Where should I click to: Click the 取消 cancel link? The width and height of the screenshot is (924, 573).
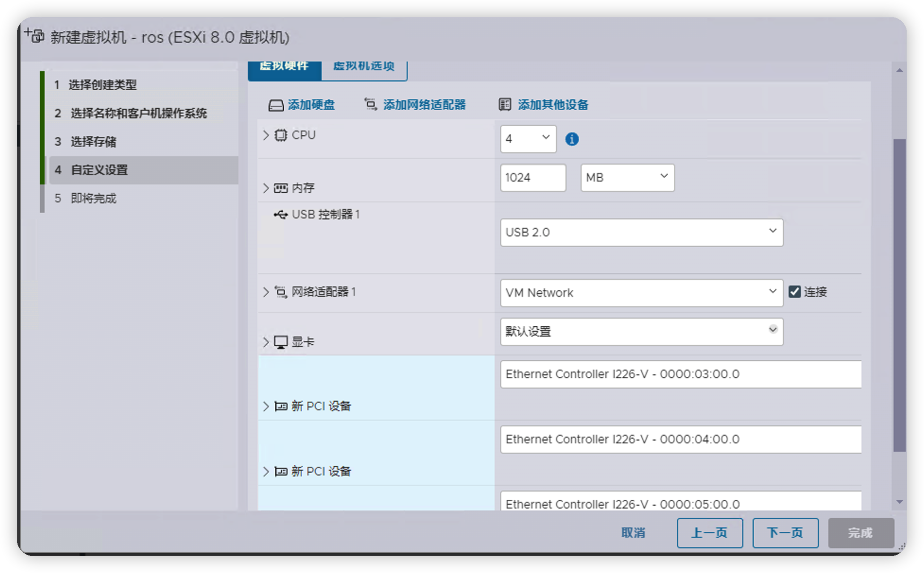coord(633,533)
